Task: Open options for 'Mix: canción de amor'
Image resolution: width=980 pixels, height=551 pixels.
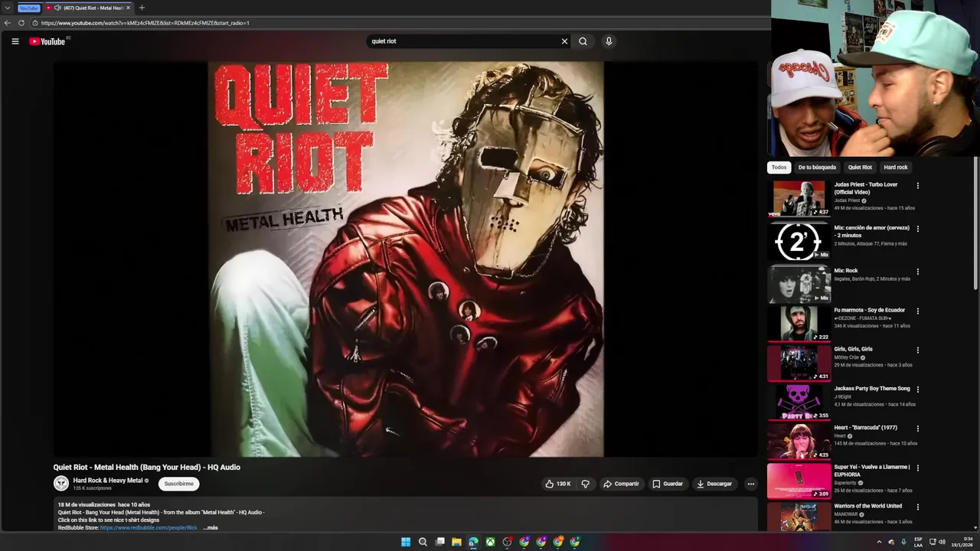Action: pyautogui.click(x=917, y=229)
